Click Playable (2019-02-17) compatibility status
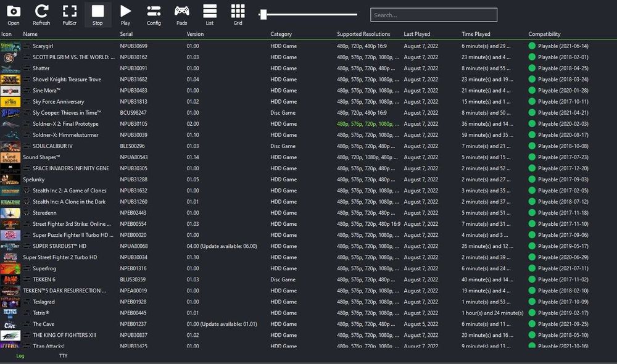 click(563, 313)
